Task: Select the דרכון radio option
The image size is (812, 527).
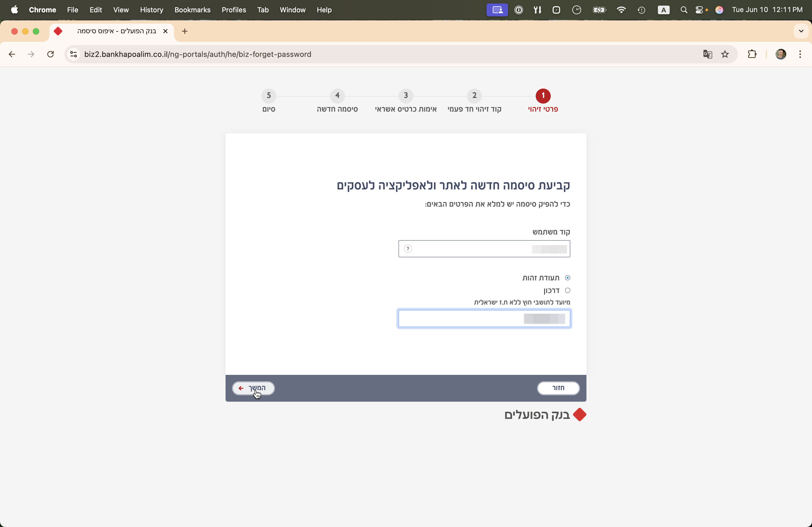Action: [x=567, y=290]
